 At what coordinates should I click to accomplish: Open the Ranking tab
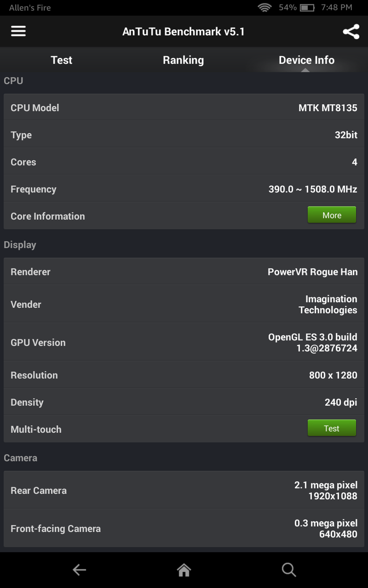(183, 60)
